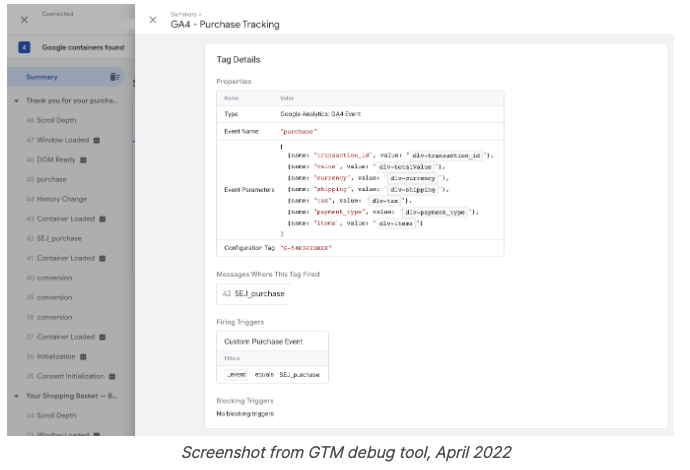Select the 42 SEJ_purchase sidebar message
The image size is (690, 470).
(x=54, y=239)
